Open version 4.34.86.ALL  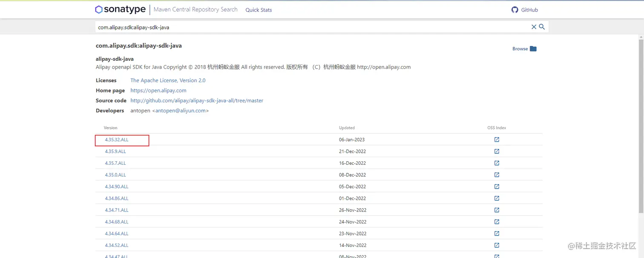(x=117, y=198)
